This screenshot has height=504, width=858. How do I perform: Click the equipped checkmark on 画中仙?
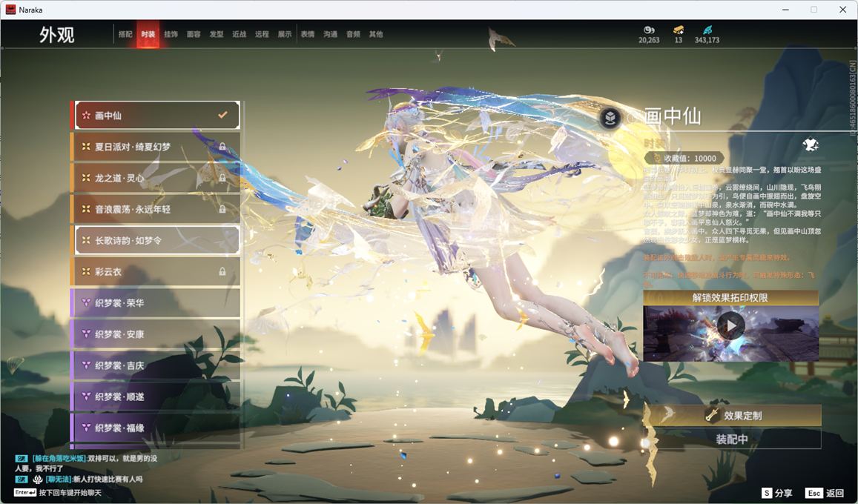tap(222, 115)
